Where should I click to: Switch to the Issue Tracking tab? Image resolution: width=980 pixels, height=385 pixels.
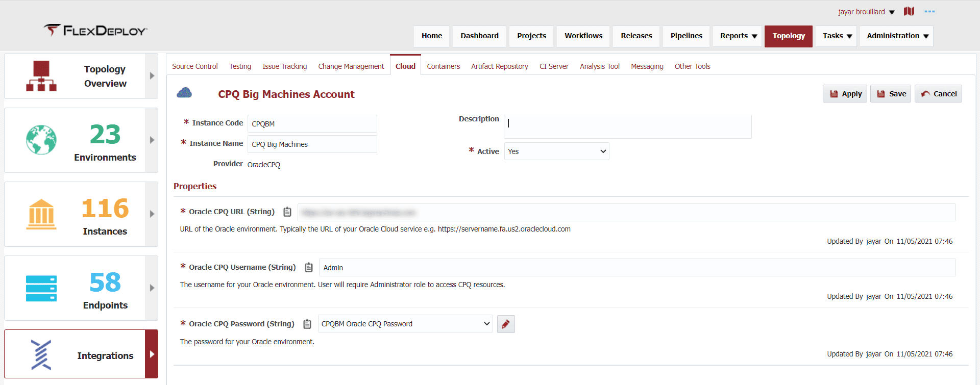[285, 66]
